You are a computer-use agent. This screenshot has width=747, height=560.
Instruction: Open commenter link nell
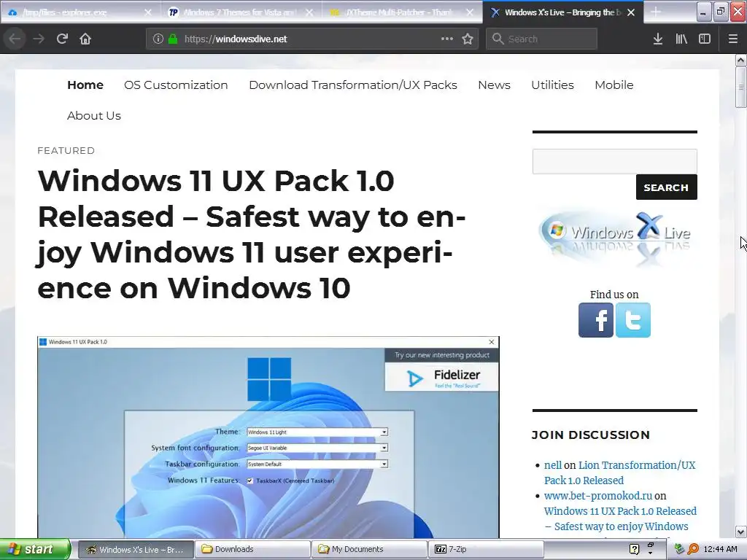coord(553,465)
